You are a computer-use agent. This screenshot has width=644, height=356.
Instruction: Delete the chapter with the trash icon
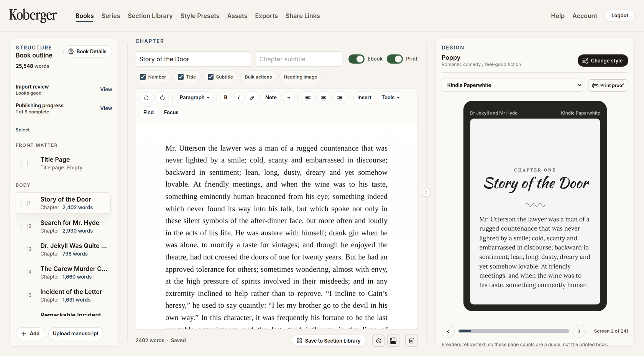411,341
